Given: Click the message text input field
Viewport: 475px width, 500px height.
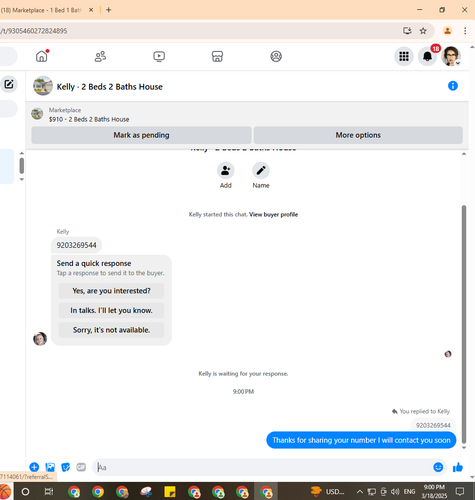Looking at the screenshot, I should pos(263,467).
